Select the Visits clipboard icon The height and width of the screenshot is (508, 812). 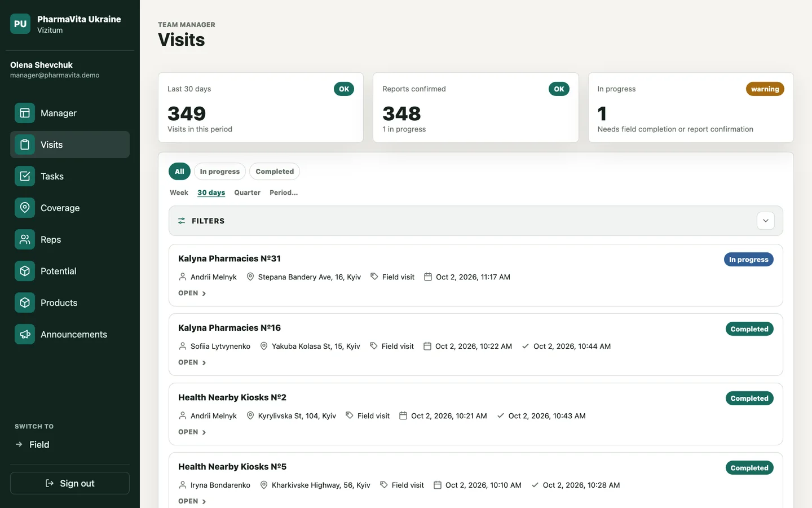[x=25, y=144]
